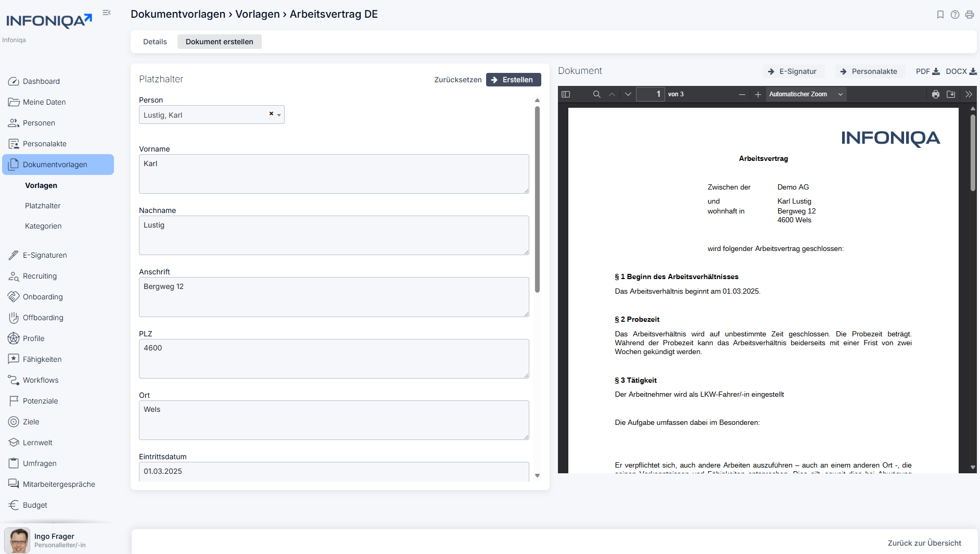
Task: Collapse the sidebar menu toggle icon
Action: 107,12
